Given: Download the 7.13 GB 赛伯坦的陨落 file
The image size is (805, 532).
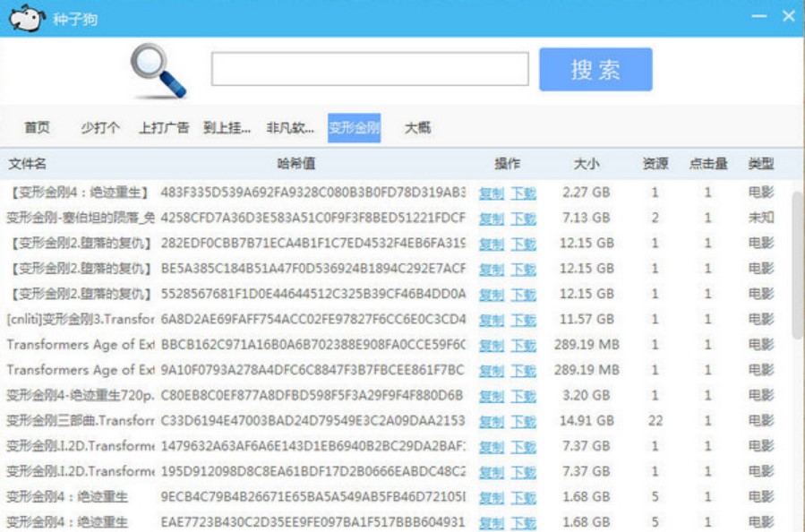Looking at the screenshot, I should pyautogui.click(x=524, y=219).
